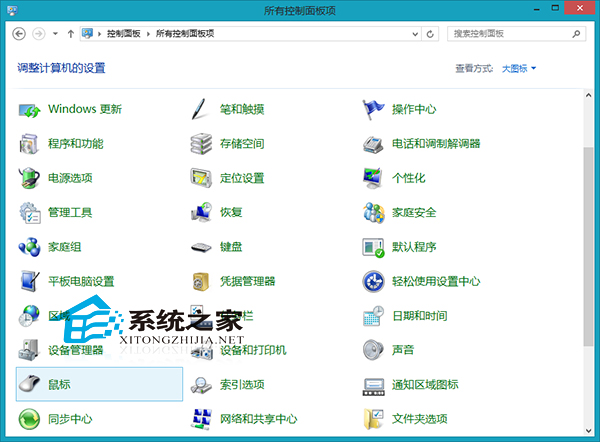
Task: Open the 鼠标 mouse icon
Action: (29, 384)
